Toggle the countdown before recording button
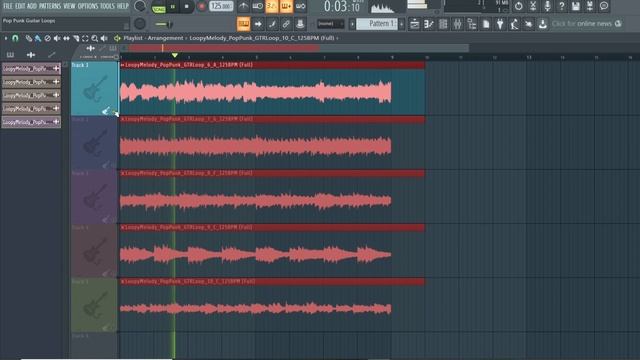 (271, 6)
